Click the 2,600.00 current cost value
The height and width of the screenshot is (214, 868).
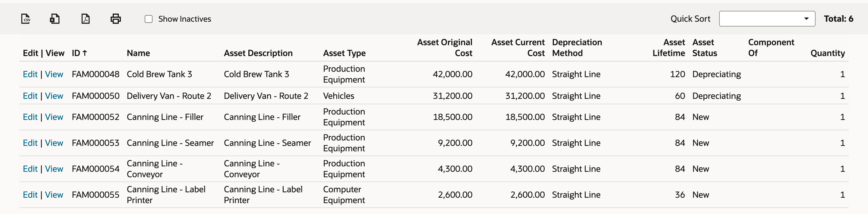pyautogui.click(x=527, y=195)
